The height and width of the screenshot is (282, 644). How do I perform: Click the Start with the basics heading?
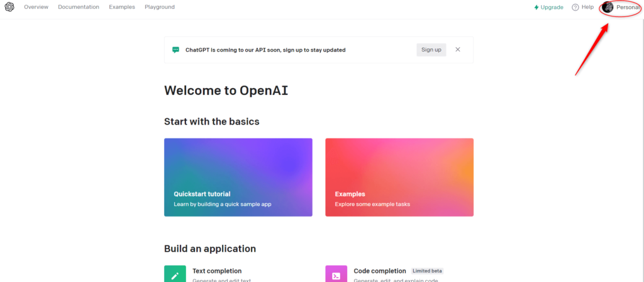coord(212,121)
